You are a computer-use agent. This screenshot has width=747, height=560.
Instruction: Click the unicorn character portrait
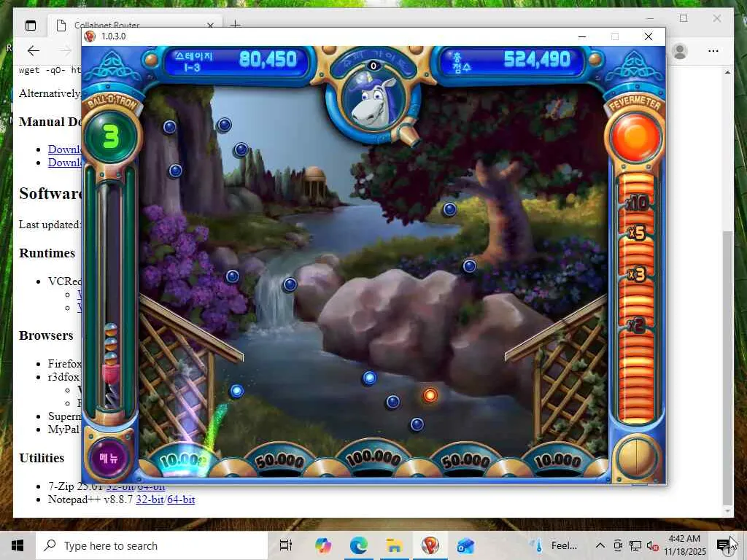click(x=373, y=101)
